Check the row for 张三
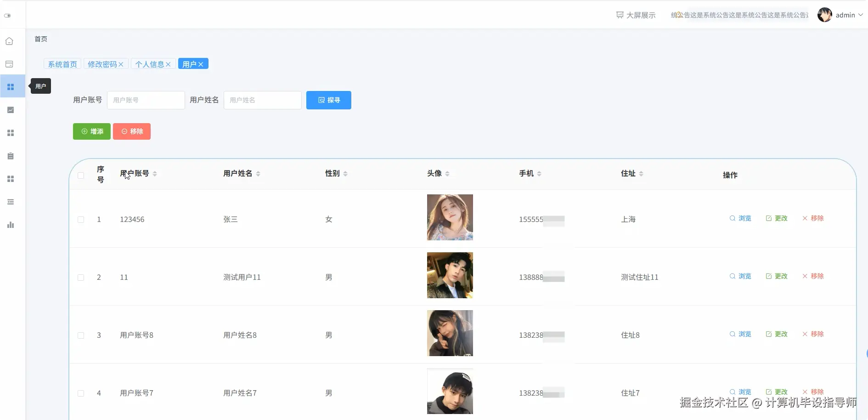868x420 pixels. pyautogui.click(x=81, y=220)
